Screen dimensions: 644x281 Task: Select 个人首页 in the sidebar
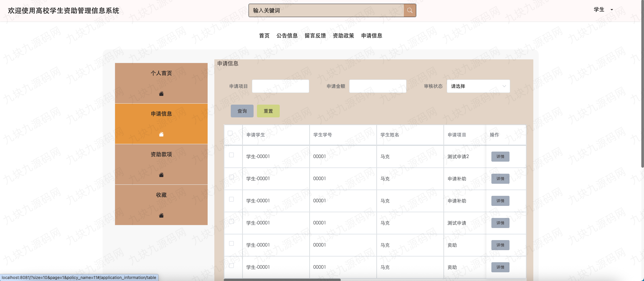(161, 83)
